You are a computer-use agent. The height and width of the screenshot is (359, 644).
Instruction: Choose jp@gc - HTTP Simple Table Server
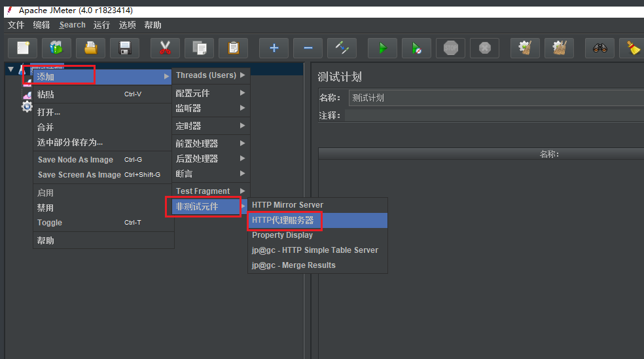pos(318,250)
